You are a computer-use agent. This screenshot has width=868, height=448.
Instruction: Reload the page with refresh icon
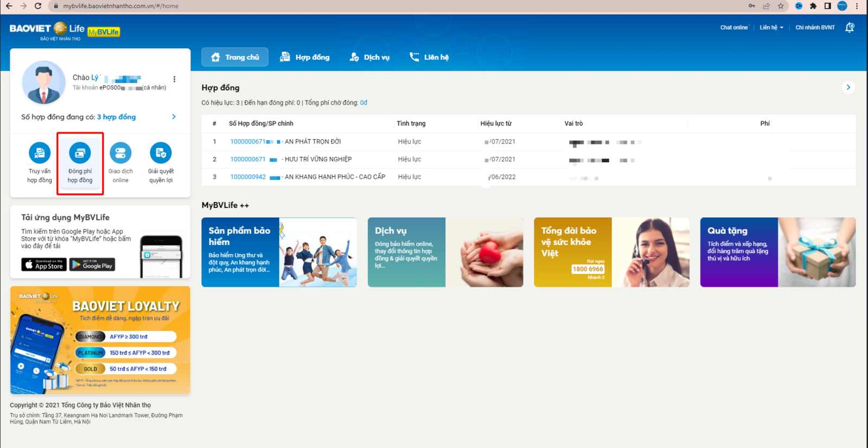[38, 6]
